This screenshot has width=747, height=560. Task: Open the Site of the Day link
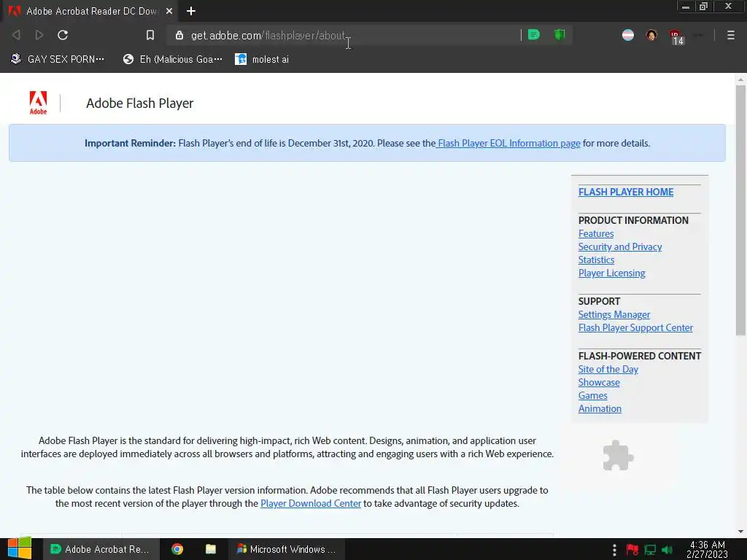tap(608, 370)
